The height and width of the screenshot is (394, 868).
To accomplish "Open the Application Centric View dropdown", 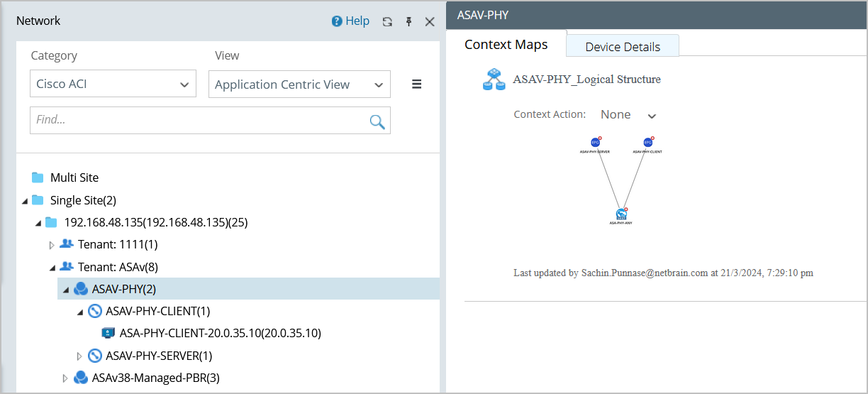I will [x=299, y=84].
